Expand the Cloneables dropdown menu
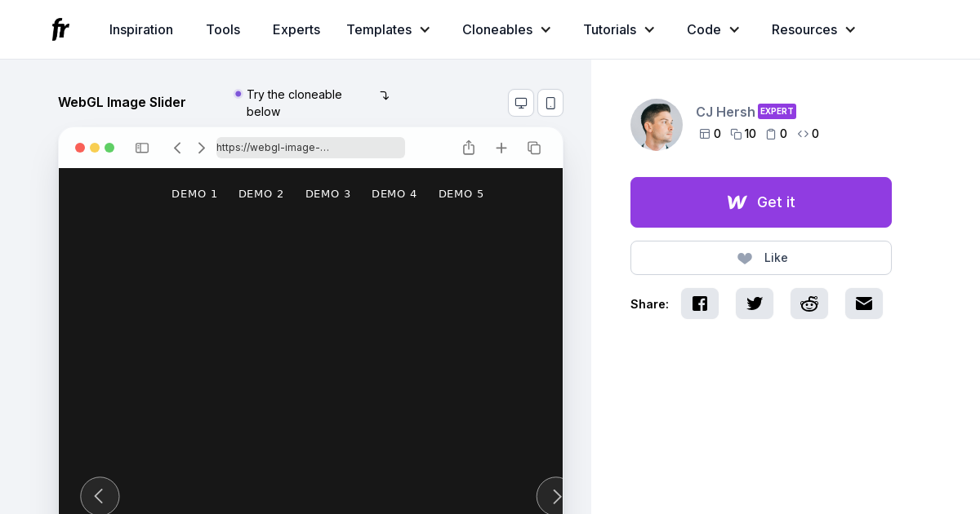980x514 pixels. click(x=506, y=29)
